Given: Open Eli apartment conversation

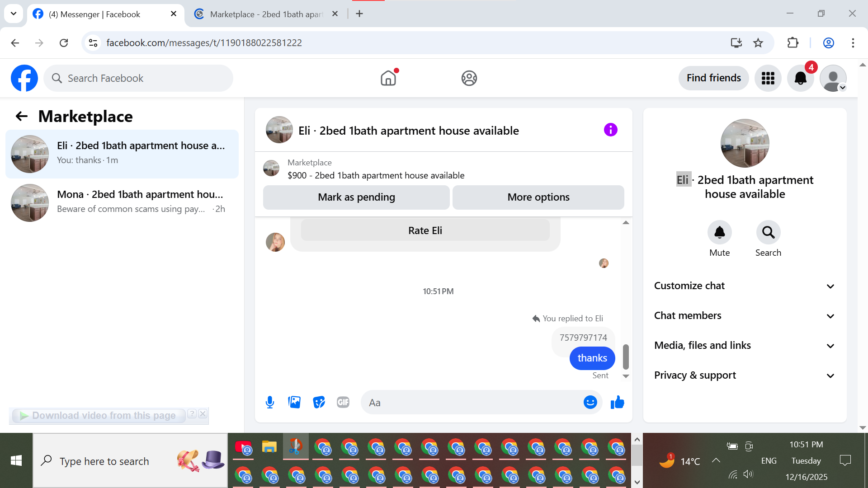Looking at the screenshot, I should pos(122,154).
